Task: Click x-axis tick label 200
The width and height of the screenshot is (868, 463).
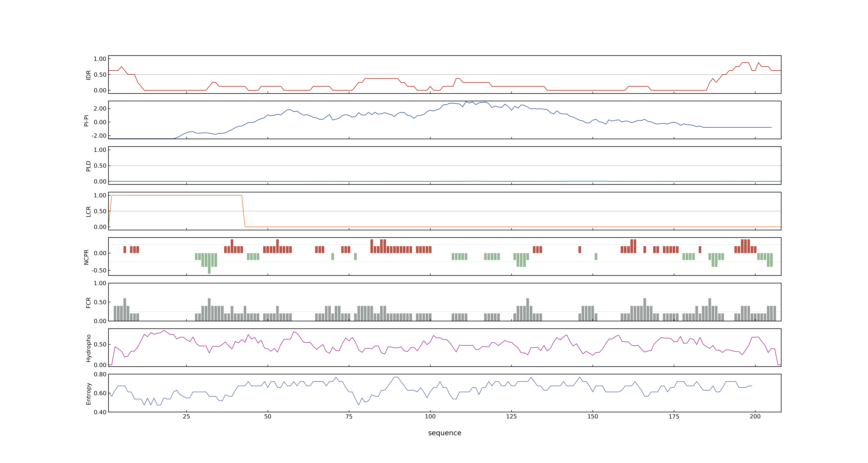Action: pyautogui.click(x=755, y=416)
